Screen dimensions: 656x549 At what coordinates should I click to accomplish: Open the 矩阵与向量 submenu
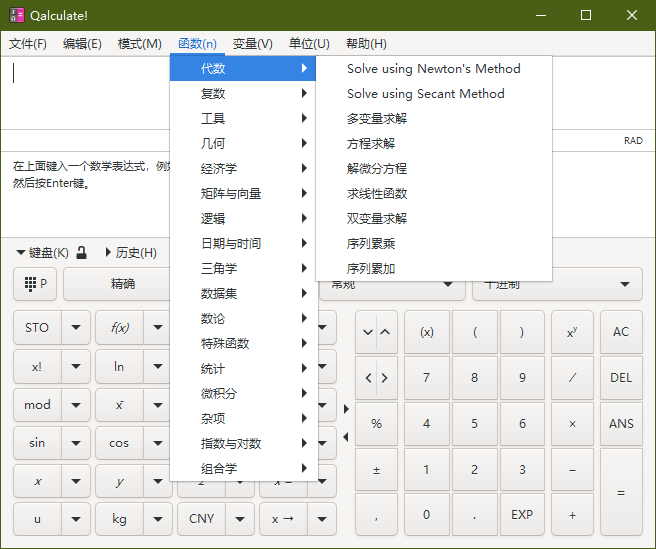pyautogui.click(x=243, y=194)
